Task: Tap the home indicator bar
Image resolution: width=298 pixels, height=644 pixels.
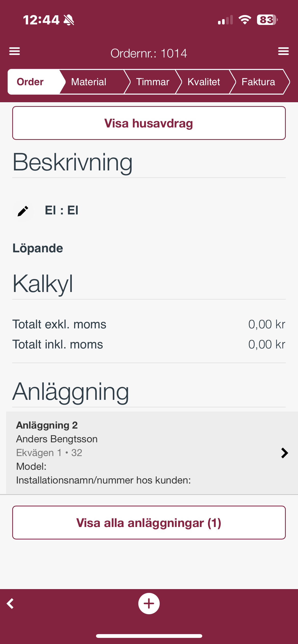Action: click(149, 636)
